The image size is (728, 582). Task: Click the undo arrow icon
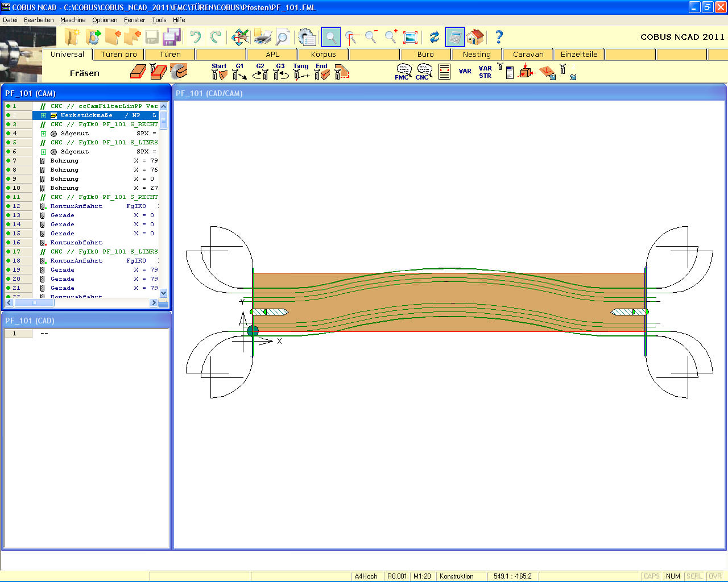pos(196,37)
